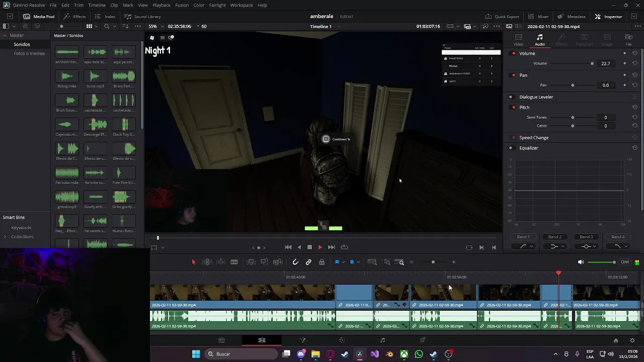Adjust the green monitor volume slider
The width and height of the screenshot is (644, 362).
coord(602,262)
